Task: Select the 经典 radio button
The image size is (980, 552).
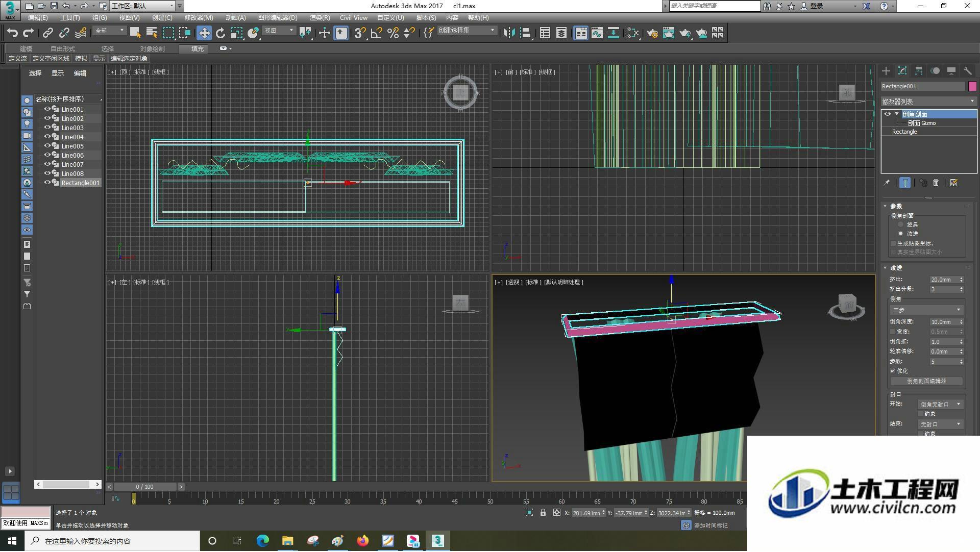Action: [x=901, y=224]
